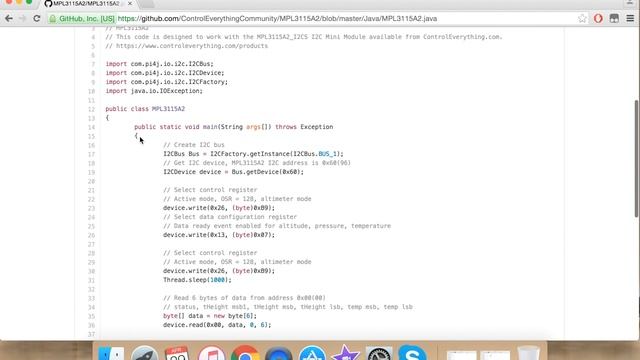The height and width of the screenshot is (360, 640).
Task: Open Launchpad rocket icon in dock
Action: point(144,354)
